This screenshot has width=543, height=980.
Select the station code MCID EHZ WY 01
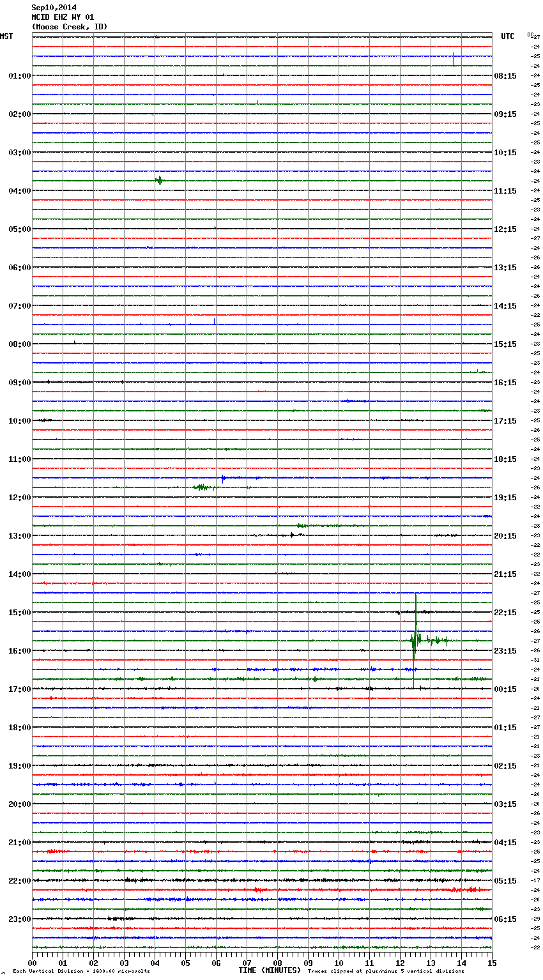(63, 17)
